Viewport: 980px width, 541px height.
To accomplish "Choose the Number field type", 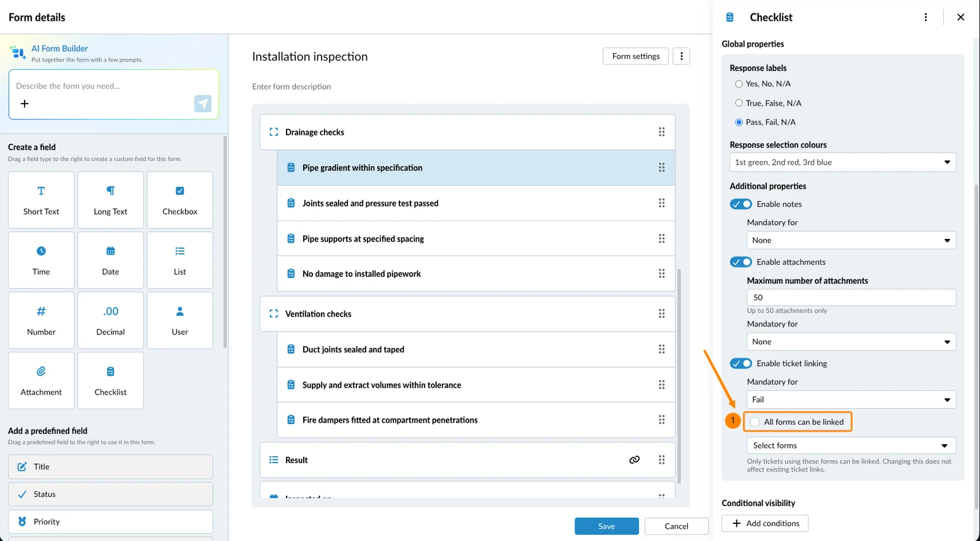I will click(41, 320).
